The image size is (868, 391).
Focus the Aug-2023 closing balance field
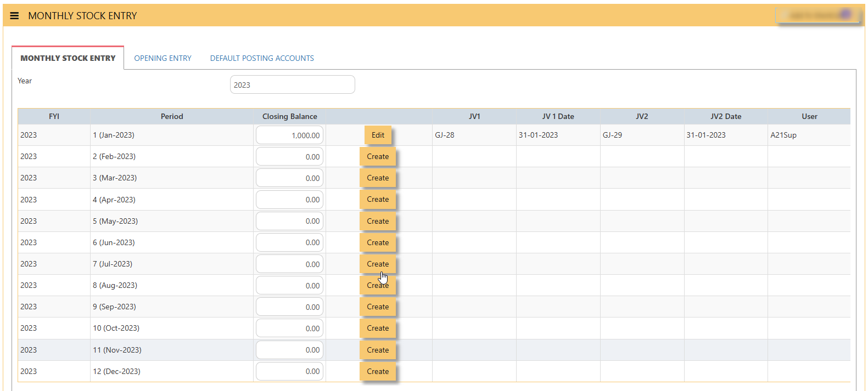click(x=289, y=285)
